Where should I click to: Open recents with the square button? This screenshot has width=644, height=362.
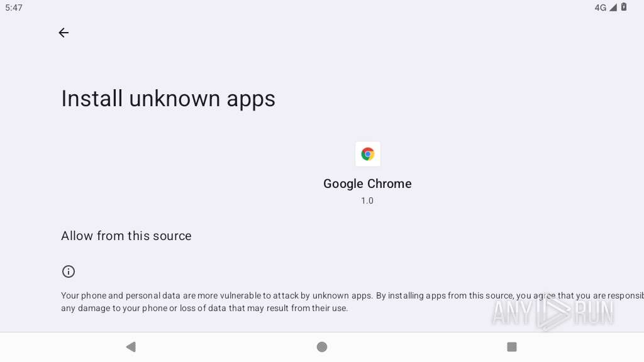coord(512,347)
